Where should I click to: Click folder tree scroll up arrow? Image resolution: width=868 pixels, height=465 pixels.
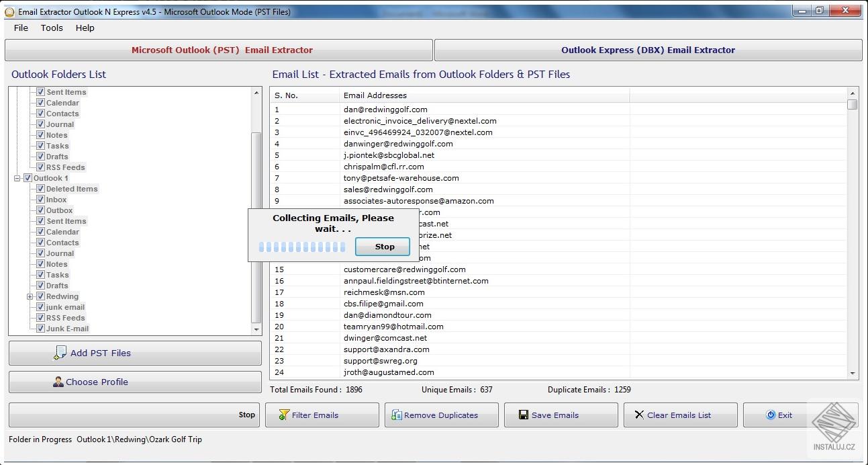click(x=256, y=92)
